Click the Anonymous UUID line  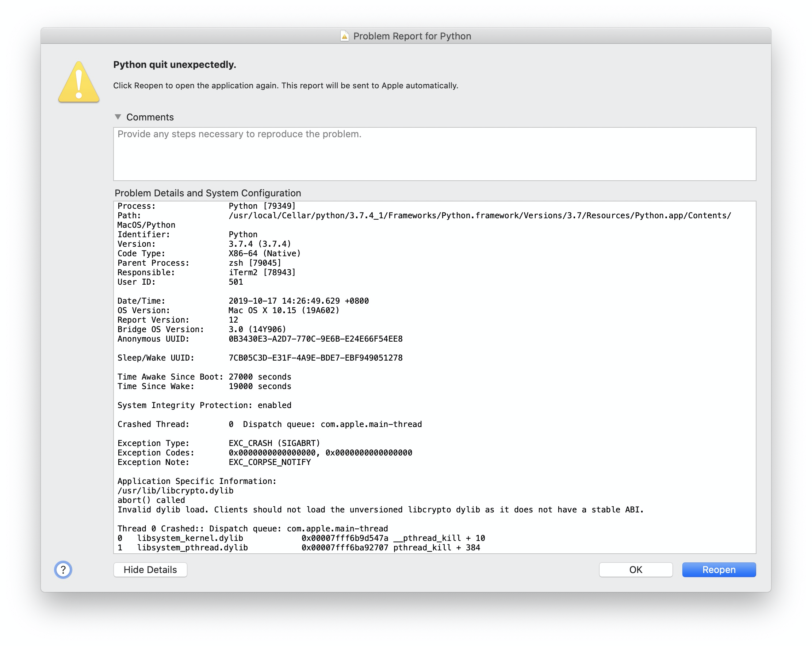[260, 339]
